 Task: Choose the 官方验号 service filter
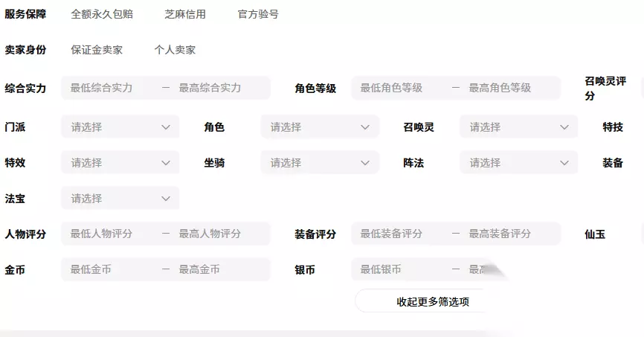tap(258, 14)
